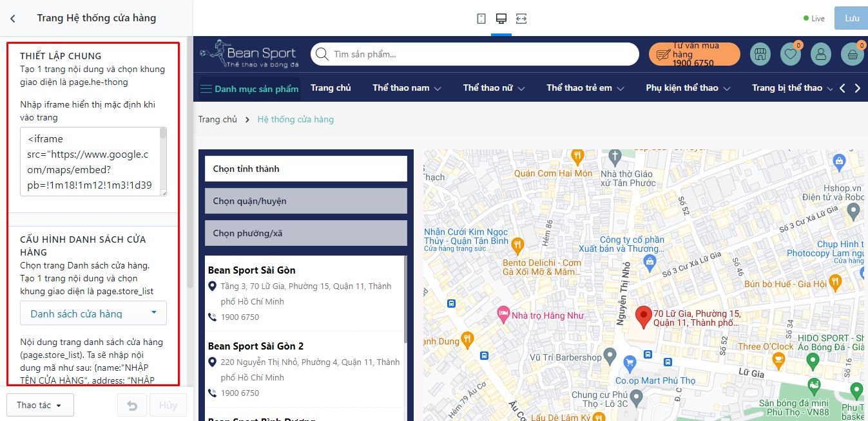Click Hệ thống cửa hàng breadcrumb
The width and height of the screenshot is (868, 421).
pyautogui.click(x=296, y=119)
